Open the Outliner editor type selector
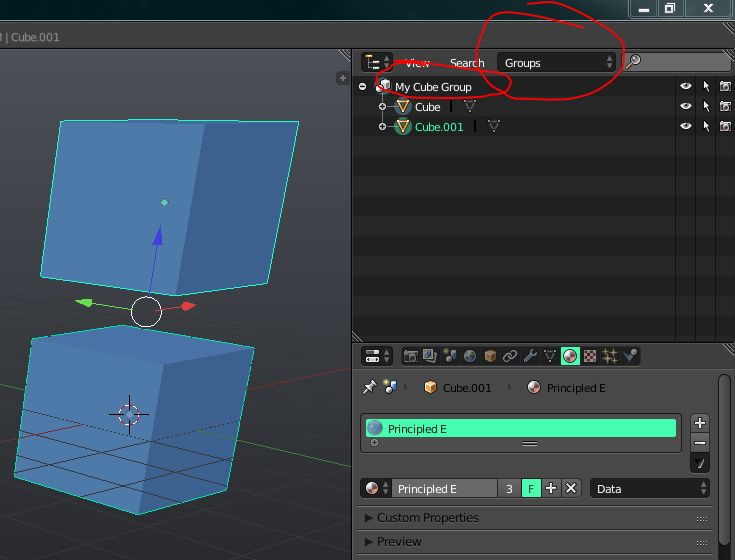 pos(377,62)
